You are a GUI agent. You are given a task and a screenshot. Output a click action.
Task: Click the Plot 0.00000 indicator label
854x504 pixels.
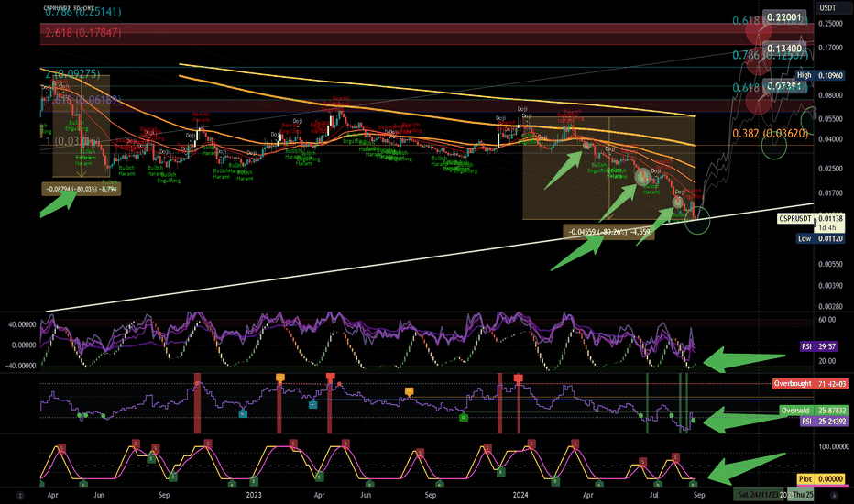(823, 479)
